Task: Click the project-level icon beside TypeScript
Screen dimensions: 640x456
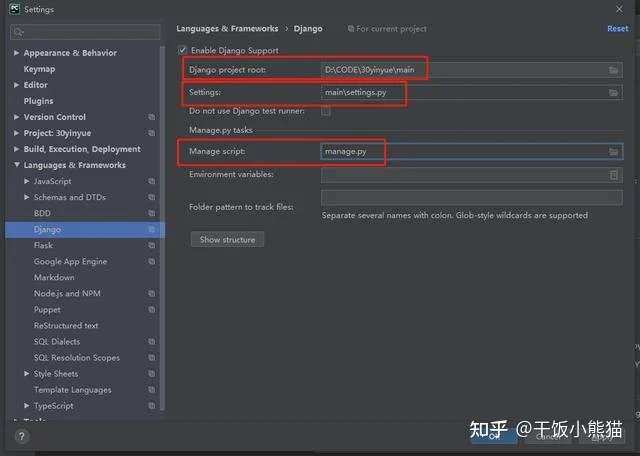Action: point(151,406)
